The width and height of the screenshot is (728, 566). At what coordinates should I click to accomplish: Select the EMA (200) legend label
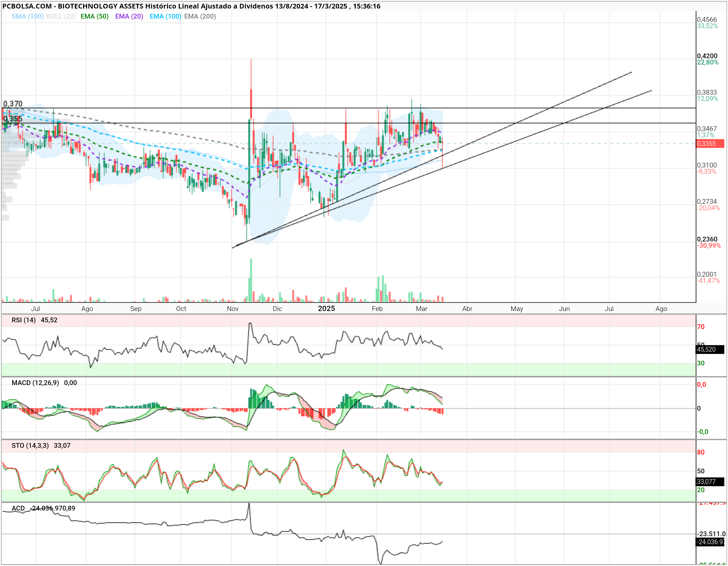(200, 16)
